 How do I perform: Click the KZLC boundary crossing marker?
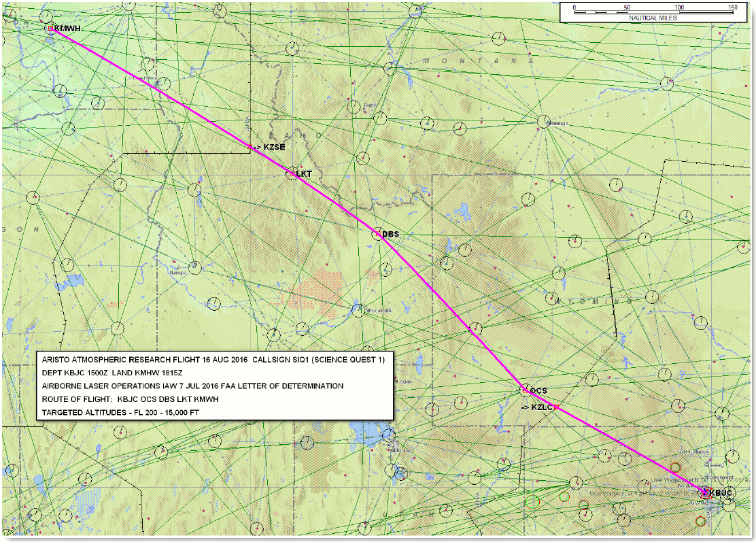(x=555, y=407)
